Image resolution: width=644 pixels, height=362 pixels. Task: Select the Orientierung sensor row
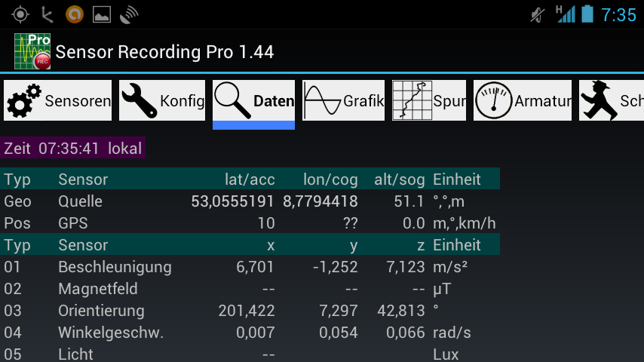pyautogui.click(x=250, y=311)
